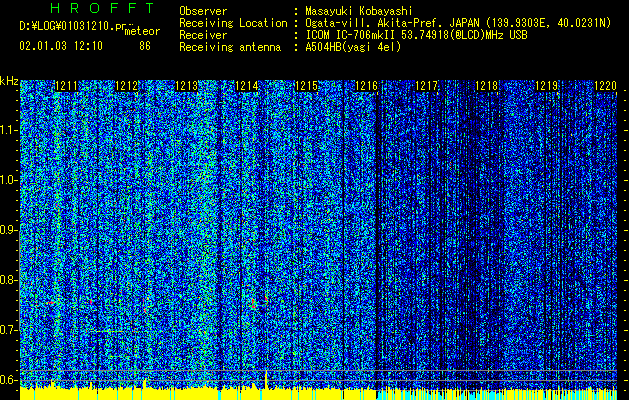Click the 1217 time marker

(426, 86)
